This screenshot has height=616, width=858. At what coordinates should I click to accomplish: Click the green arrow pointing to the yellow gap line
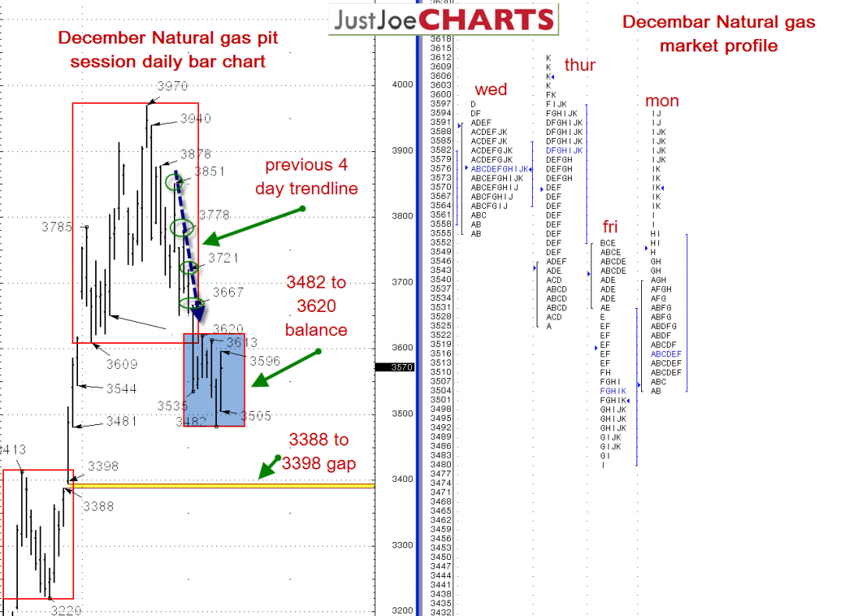(268, 466)
